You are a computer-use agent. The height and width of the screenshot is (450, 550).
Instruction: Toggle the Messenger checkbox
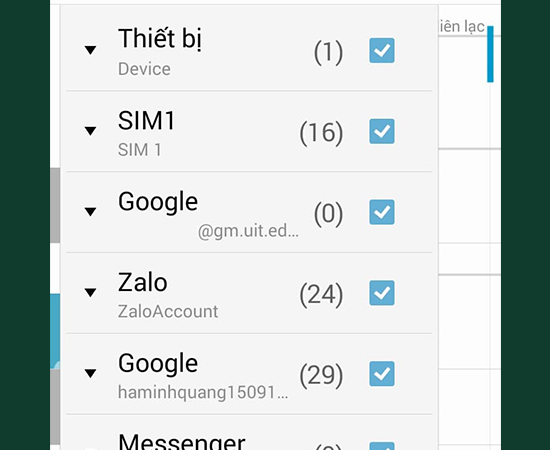[x=382, y=446]
